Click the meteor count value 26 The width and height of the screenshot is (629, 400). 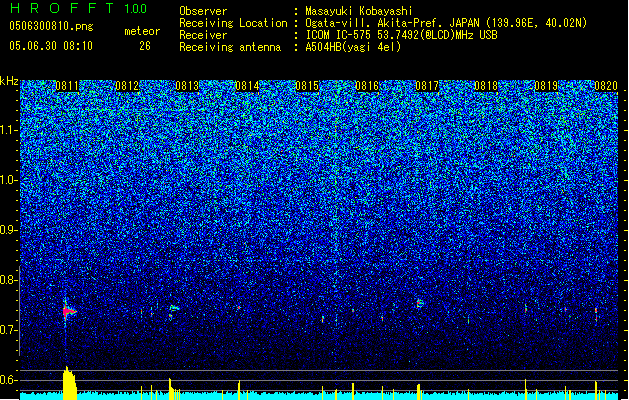(x=145, y=46)
